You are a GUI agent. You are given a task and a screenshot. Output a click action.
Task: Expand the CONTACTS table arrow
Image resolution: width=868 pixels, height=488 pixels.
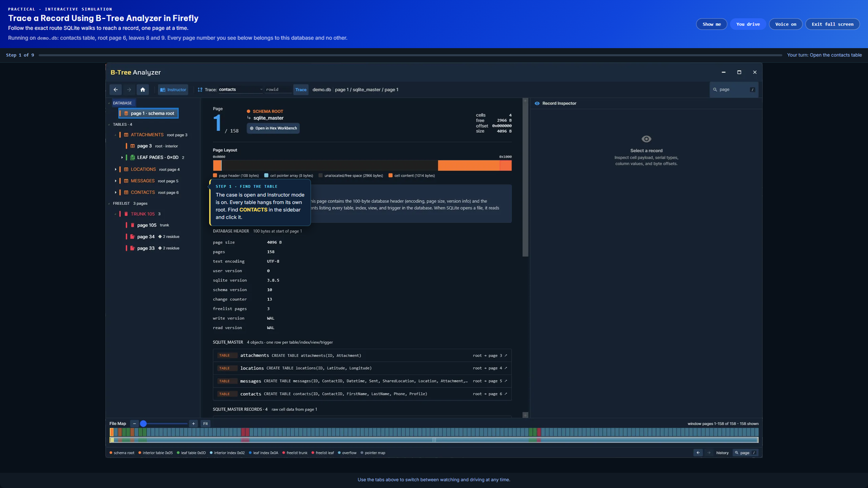click(115, 192)
